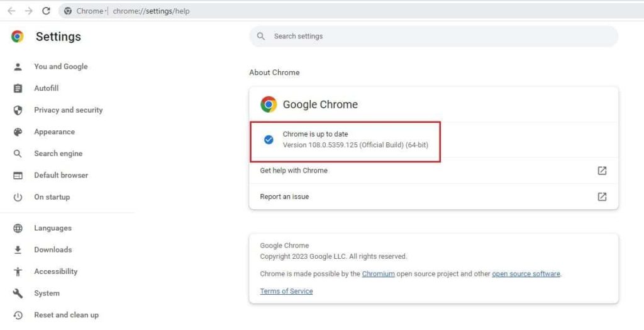644x330 pixels.
Task: Click the About Chrome heading
Action: [274, 72]
